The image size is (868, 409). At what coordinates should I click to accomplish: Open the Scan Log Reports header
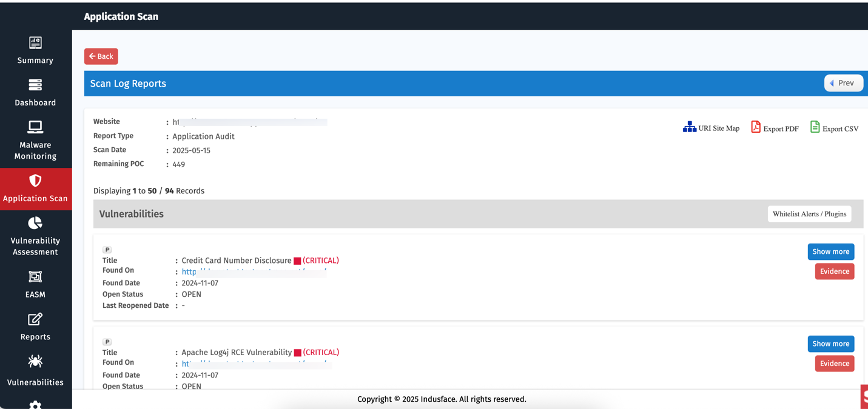pyautogui.click(x=128, y=83)
